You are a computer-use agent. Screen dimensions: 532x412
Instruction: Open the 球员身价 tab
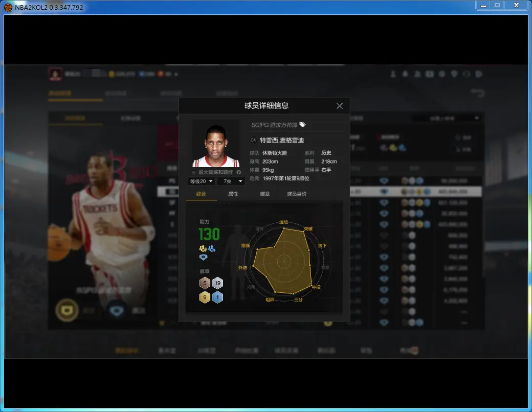(297, 194)
